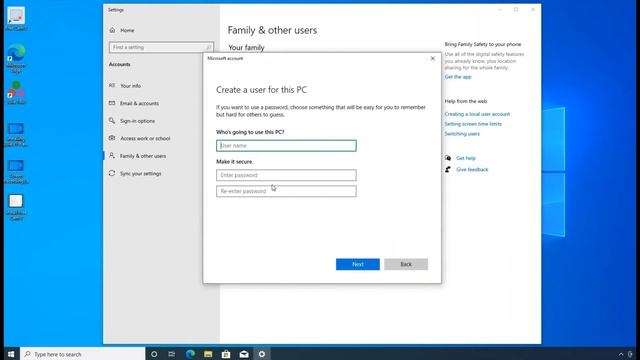Close the Settings window

pos(533,10)
